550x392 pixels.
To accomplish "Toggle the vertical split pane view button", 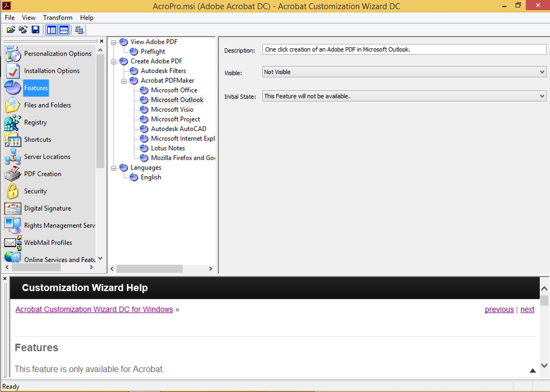I will pyautogui.click(x=52, y=30).
